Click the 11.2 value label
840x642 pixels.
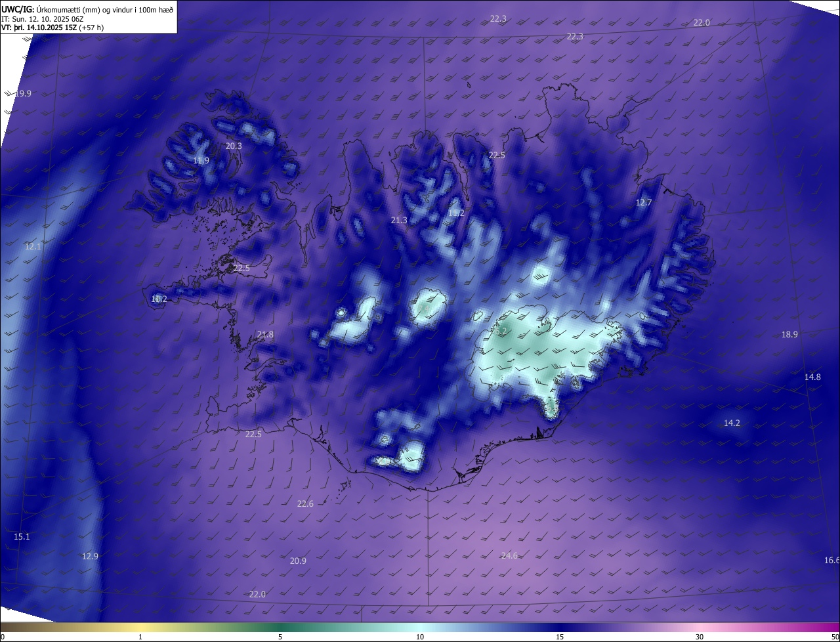[456, 213]
